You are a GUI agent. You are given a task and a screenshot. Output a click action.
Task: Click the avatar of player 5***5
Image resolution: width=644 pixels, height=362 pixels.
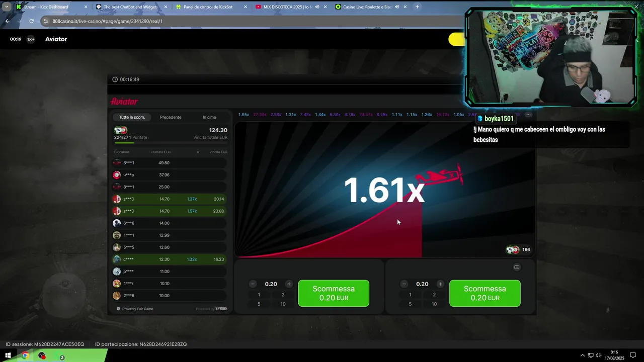pos(117,247)
